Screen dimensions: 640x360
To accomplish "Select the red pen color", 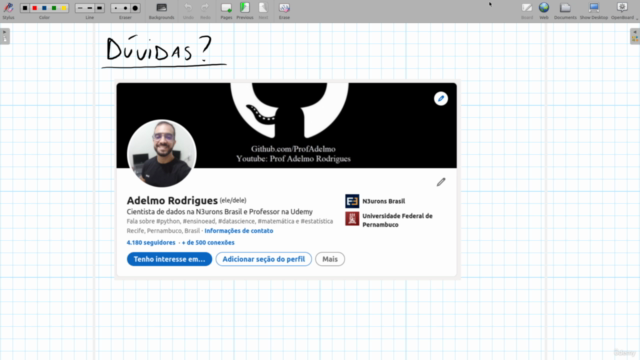I will 35,8.
